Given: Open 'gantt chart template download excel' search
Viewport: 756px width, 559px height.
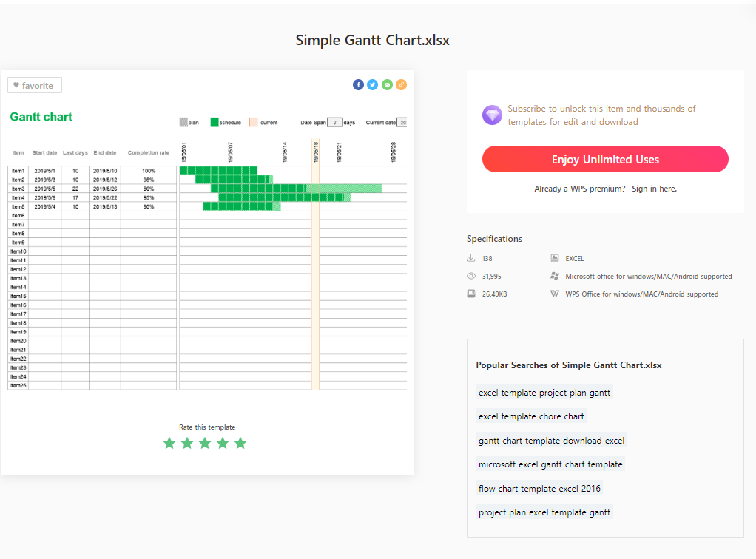Looking at the screenshot, I should tap(551, 440).
